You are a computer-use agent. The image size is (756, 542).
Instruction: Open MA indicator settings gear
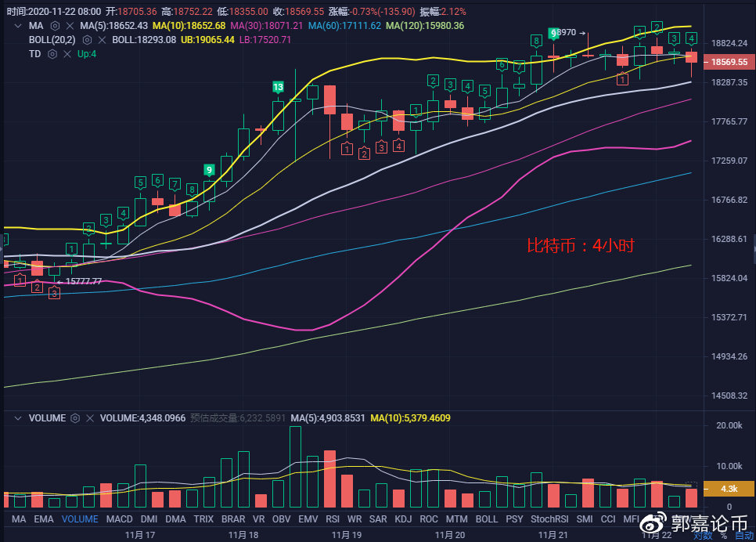click(x=53, y=26)
